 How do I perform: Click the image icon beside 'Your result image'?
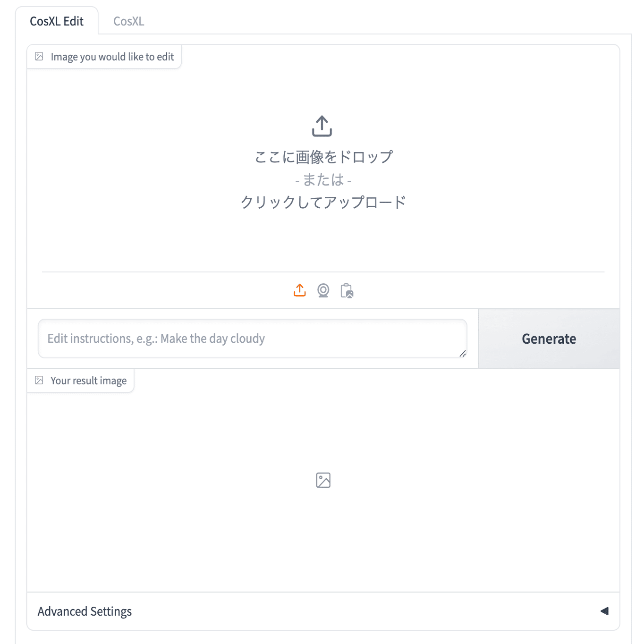coord(39,381)
